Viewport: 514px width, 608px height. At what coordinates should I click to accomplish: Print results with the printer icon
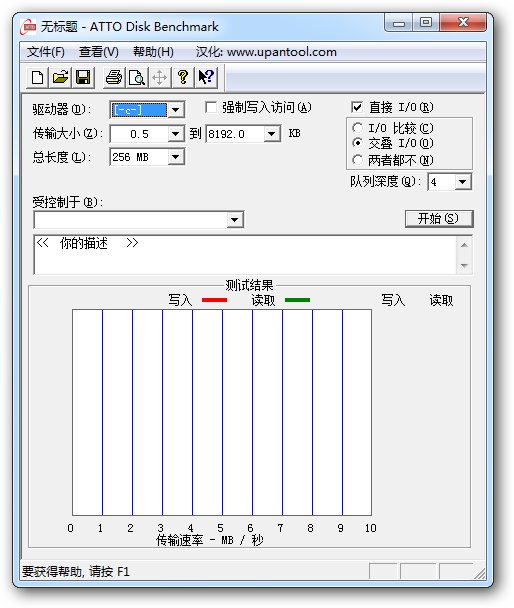pos(114,78)
